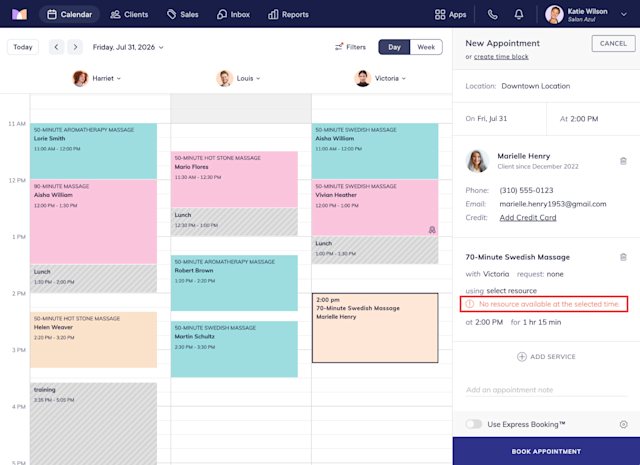Go to previous day arrow
Image resolution: width=640 pixels, height=465 pixels.
[56, 47]
